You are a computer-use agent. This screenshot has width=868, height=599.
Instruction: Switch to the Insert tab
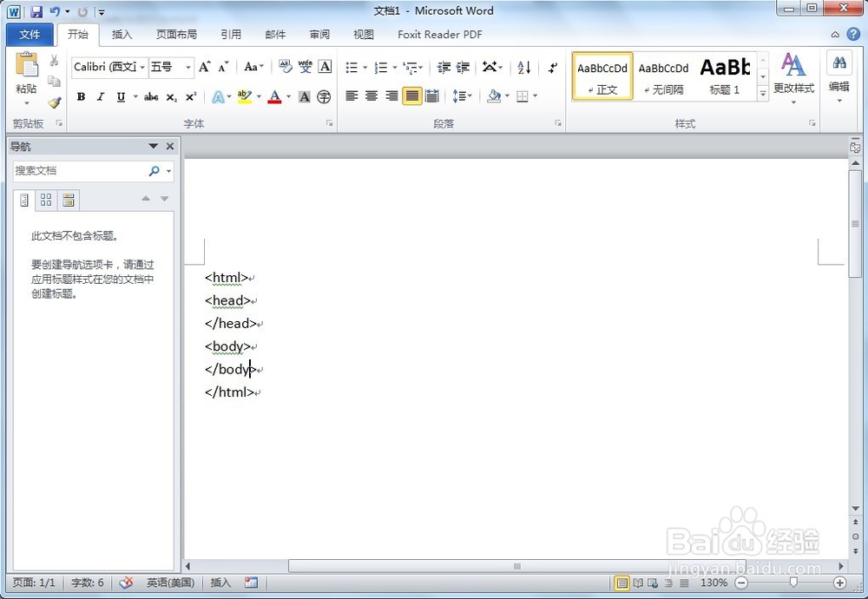click(122, 35)
